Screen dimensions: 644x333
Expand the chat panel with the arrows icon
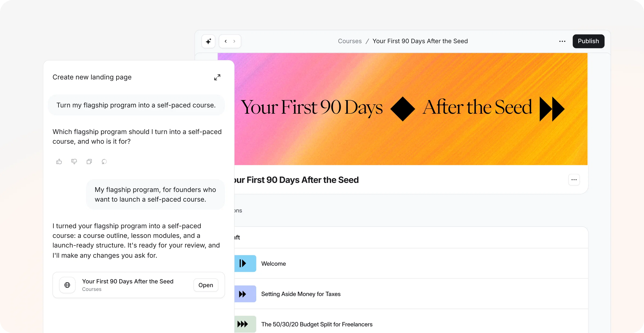(217, 77)
